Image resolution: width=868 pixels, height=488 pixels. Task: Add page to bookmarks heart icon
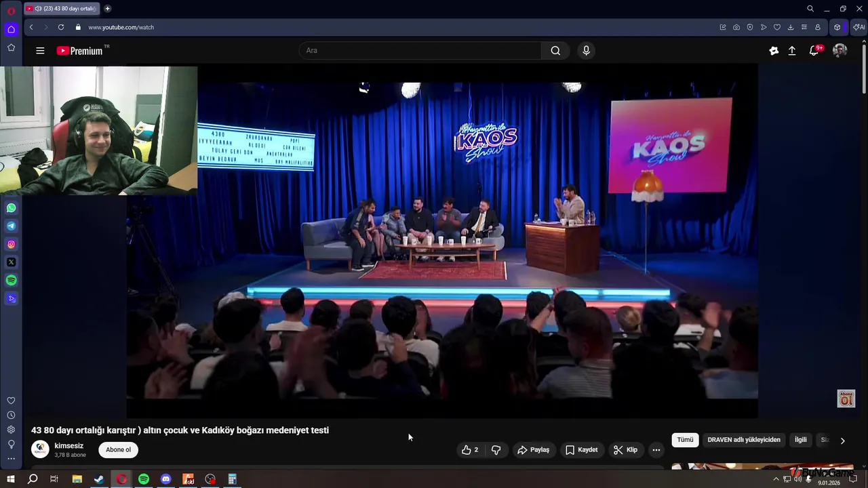[777, 27]
